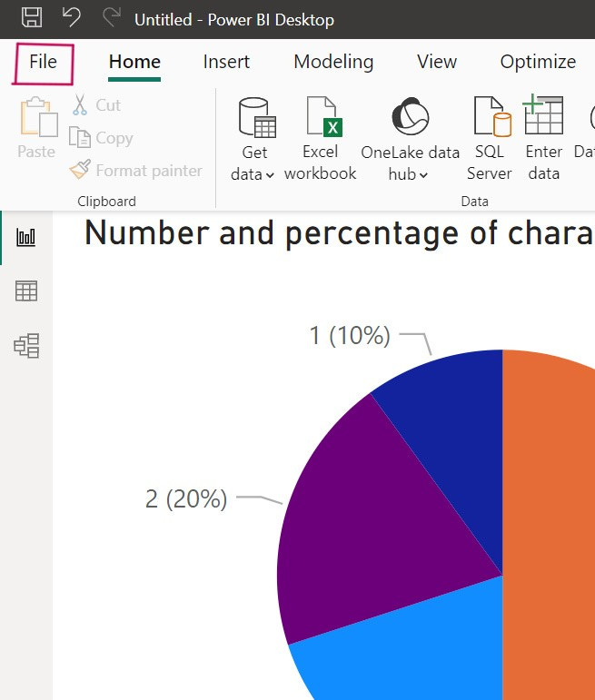Select the purple pie slice

pyautogui.click(x=366, y=527)
